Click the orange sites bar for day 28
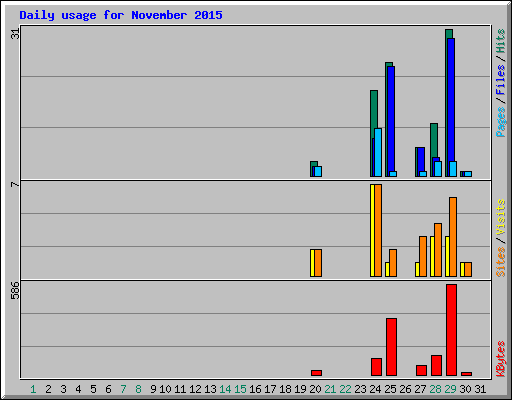 tap(438, 250)
